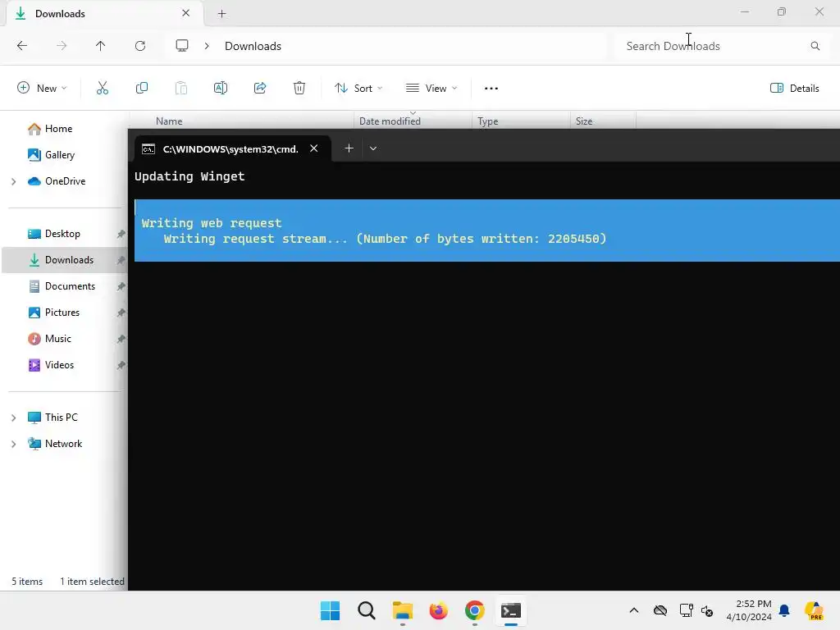Click the Terminal taskbar icon
The height and width of the screenshot is (630, 840).
pyautogui.click(x=511, y=610)
